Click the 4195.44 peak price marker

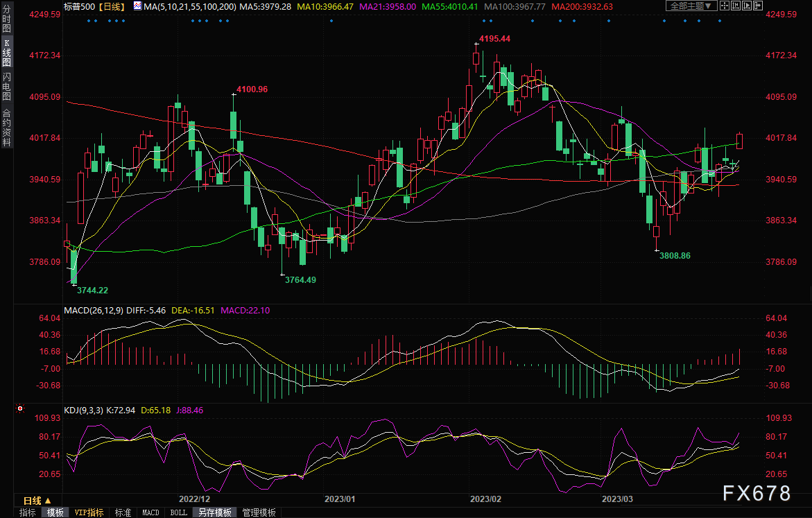494,39
